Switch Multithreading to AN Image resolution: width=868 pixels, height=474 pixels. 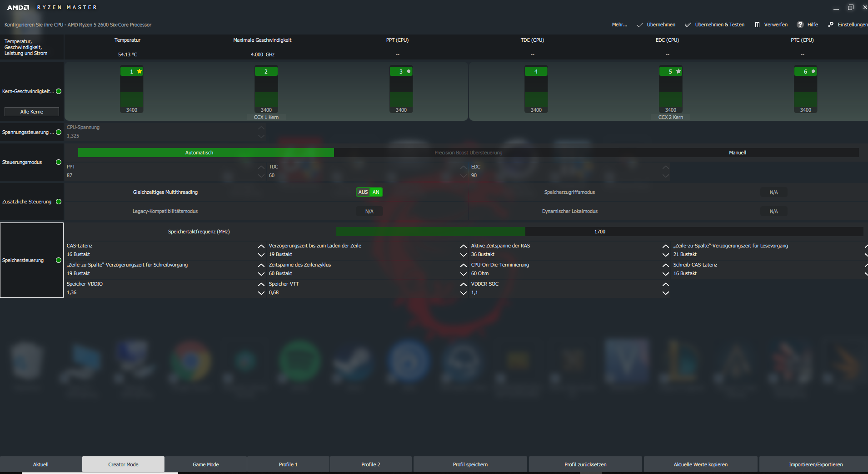pos(376,192)
